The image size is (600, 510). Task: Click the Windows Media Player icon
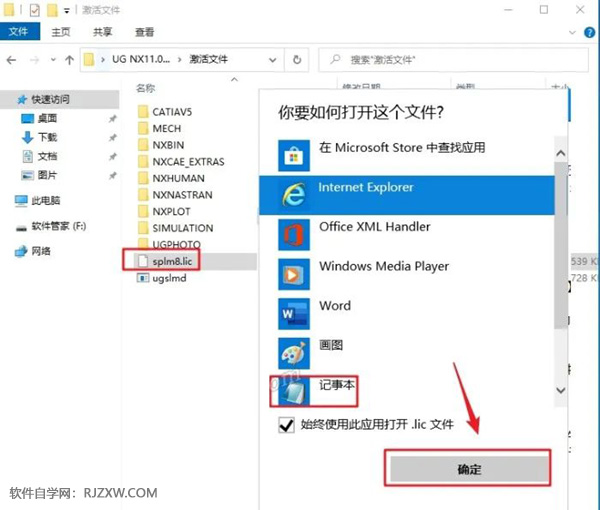[294, 274]
